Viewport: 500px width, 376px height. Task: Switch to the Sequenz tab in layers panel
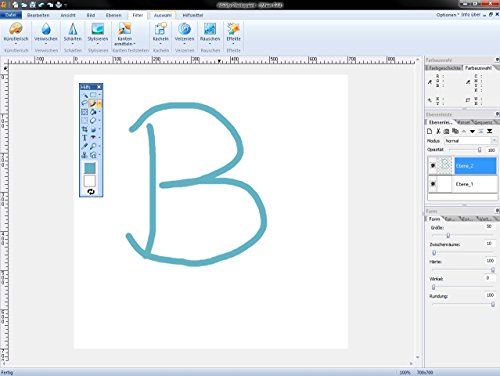click(x=484, y=122)
